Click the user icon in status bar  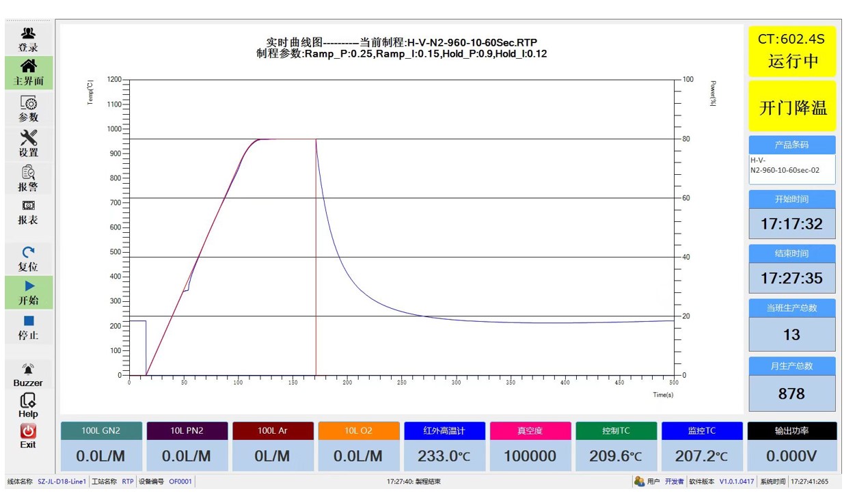pos(639,482)
